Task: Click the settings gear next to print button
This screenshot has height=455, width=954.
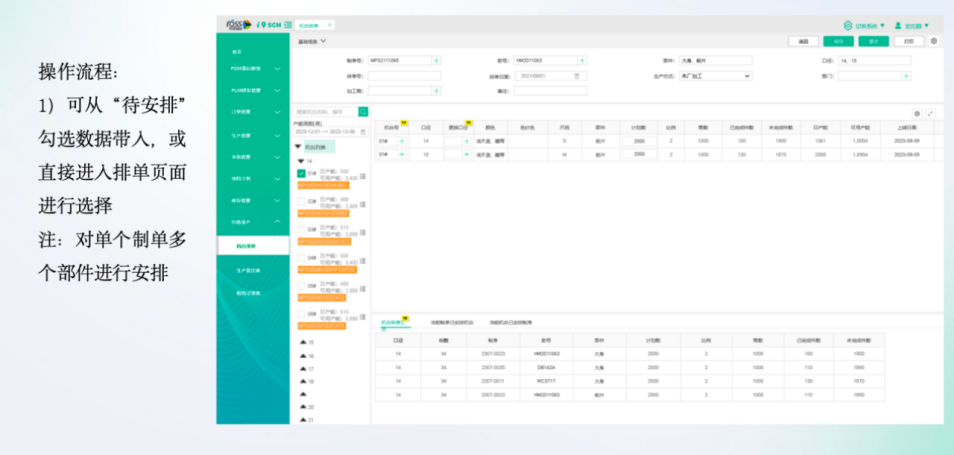Action: 934,41
